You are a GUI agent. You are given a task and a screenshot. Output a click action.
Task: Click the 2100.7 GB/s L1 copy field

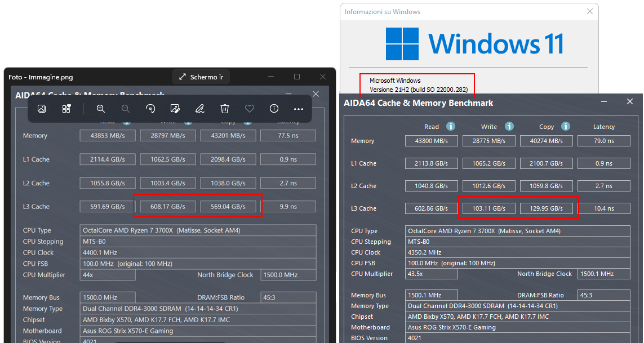coord(547,163)
